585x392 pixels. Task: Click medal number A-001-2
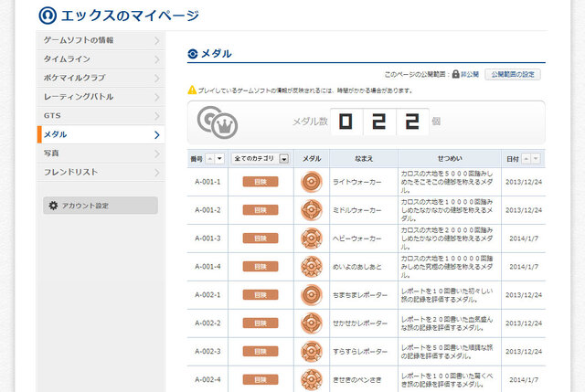point(207,210)
